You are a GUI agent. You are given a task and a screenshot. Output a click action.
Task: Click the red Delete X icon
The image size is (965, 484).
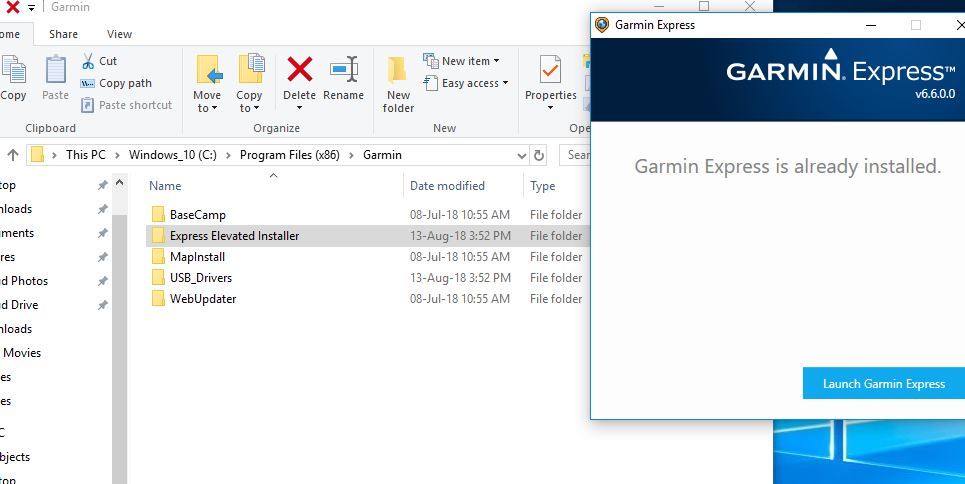pos(300,69)
